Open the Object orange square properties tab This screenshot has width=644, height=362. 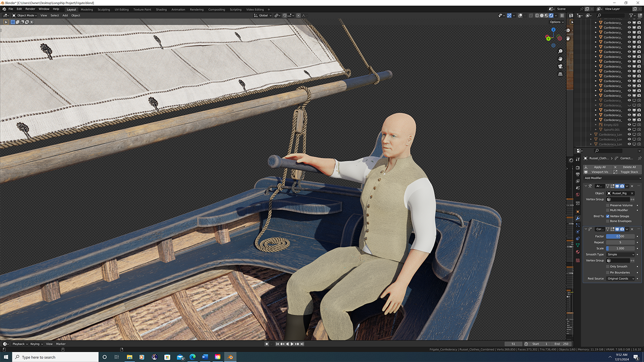coord(578,211)
